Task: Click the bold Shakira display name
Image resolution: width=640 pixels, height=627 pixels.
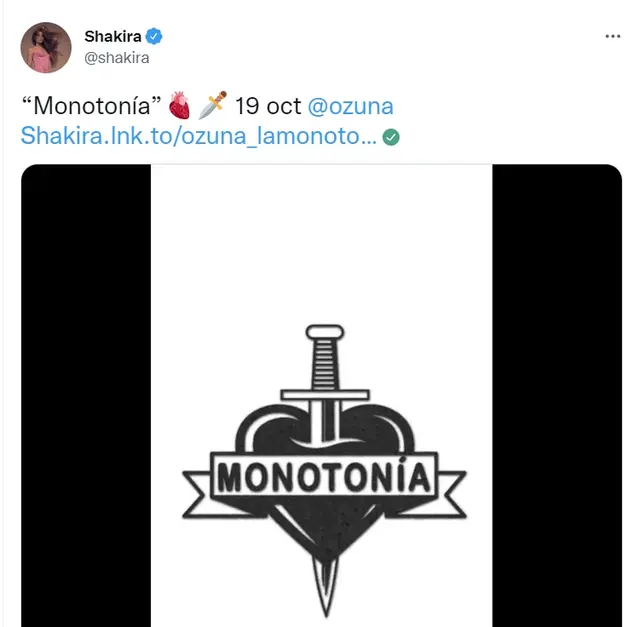Action: click(x=113, y=37)
